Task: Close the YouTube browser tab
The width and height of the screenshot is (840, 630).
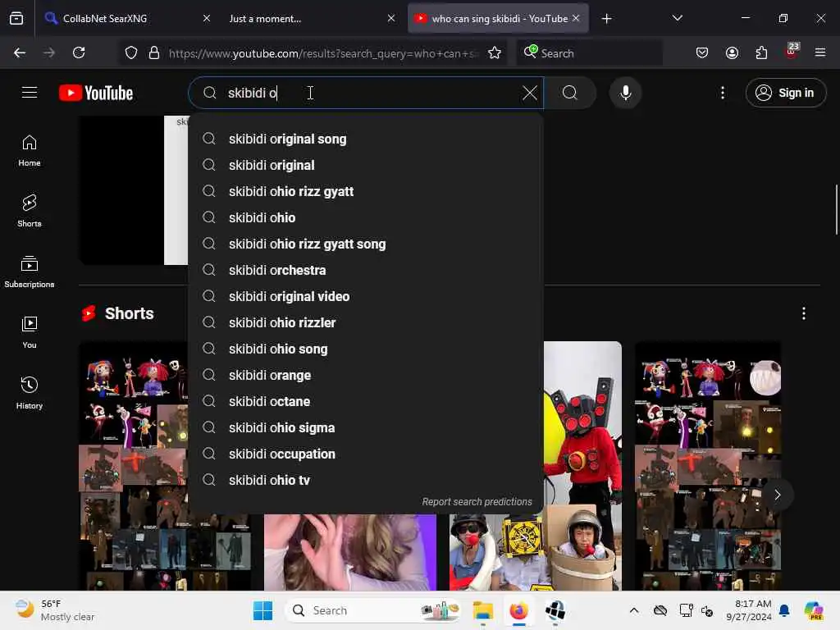Action: (576, 18)
